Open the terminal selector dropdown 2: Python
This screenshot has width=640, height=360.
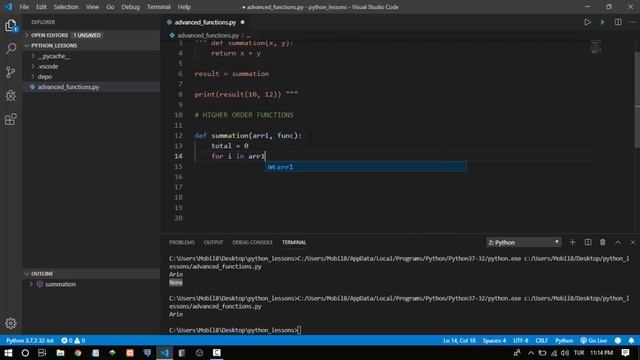524,242
